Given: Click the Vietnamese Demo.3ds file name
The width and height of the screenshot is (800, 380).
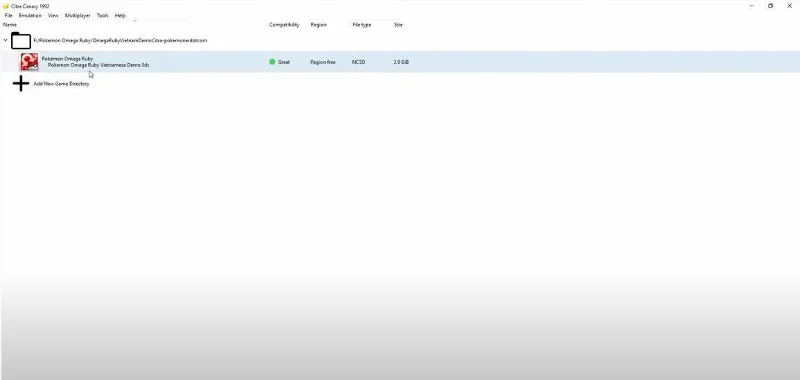Looking at the screenshot, I should [98, 65].
